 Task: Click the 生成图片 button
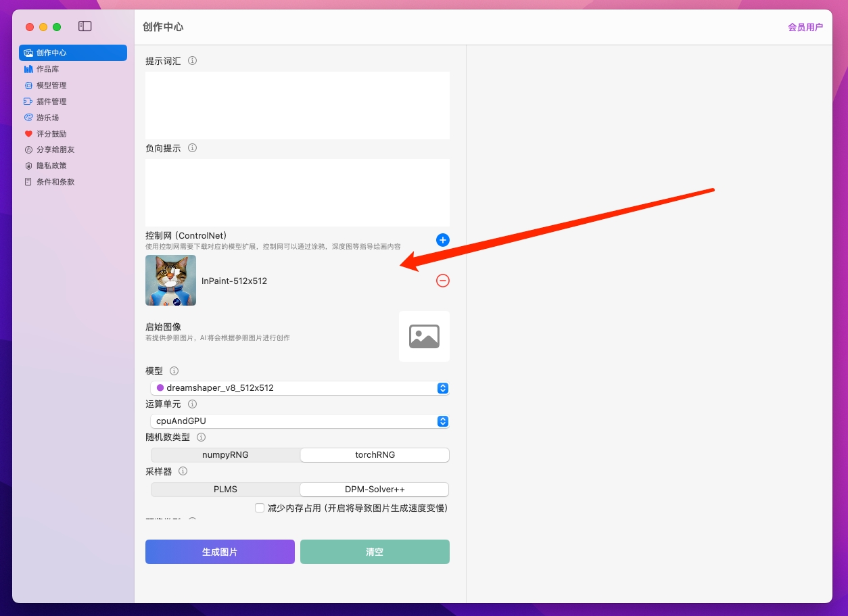pos(220,552)
